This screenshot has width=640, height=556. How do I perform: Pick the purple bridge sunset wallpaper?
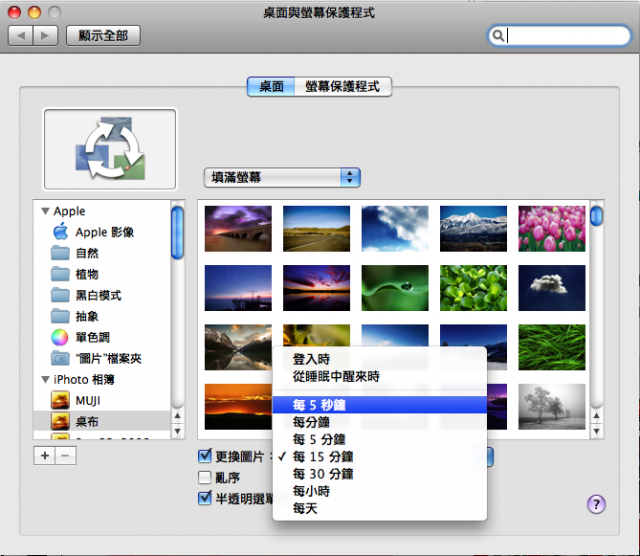click(x=238, y=229)
